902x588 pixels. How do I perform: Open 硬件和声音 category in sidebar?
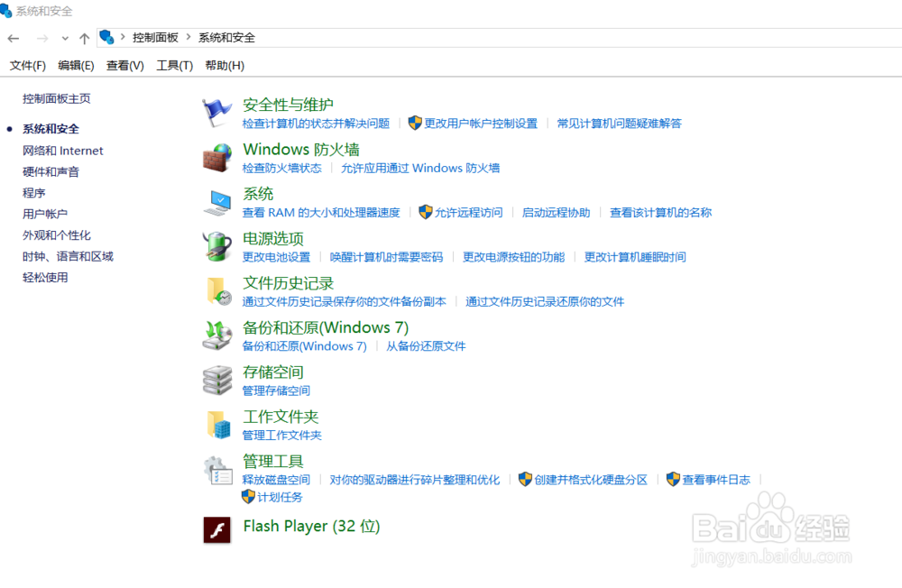pyautogui.click(x=51, y=171)
